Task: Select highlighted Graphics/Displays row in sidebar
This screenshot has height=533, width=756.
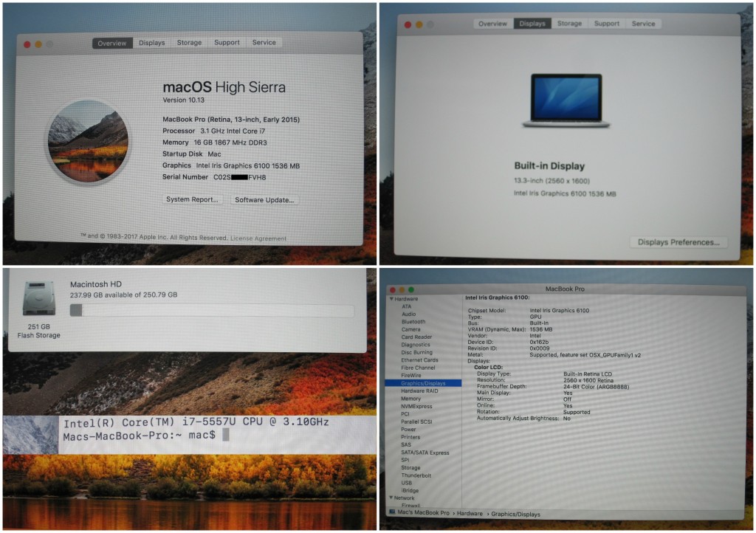Action: (423, 383)
